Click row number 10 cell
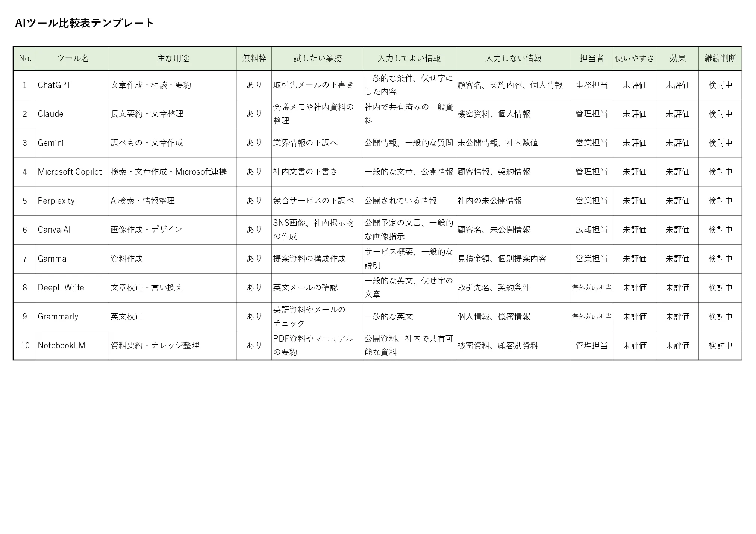 click(x=25, y=346)
